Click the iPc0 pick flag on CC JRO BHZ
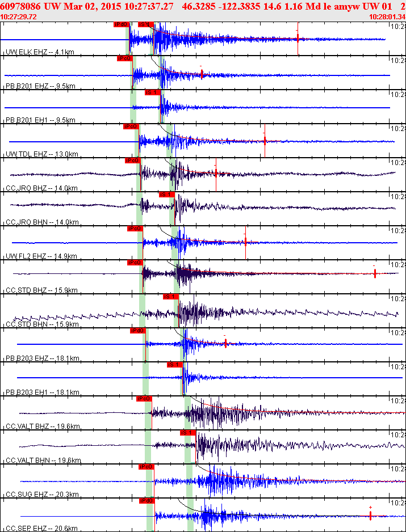Screen dimensions: 406x532 pos(133,161)
